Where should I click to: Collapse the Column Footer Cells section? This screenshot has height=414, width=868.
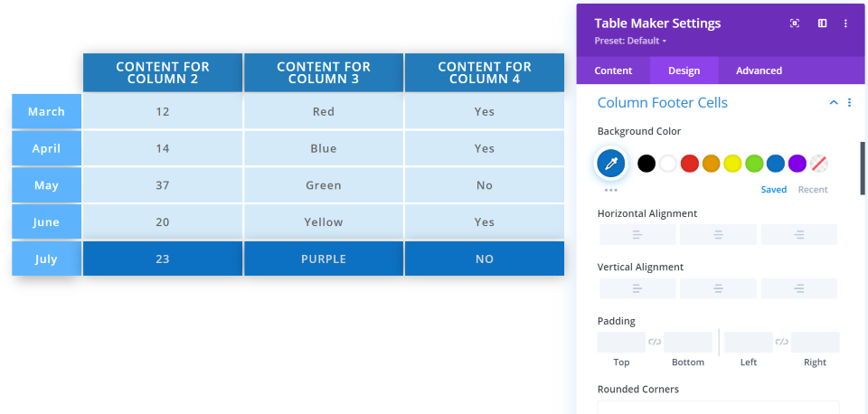pyautogui.click(x=834, y=103)
